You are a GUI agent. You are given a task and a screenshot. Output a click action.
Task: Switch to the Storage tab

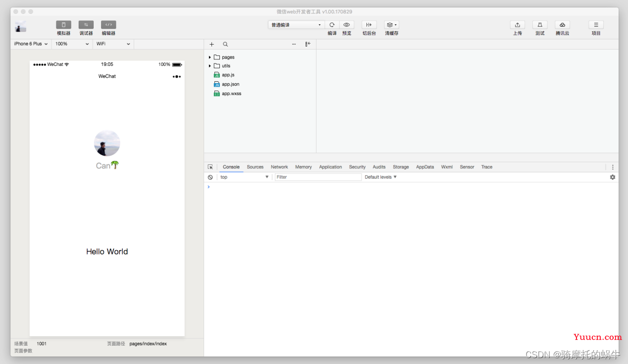coord(401,167)
